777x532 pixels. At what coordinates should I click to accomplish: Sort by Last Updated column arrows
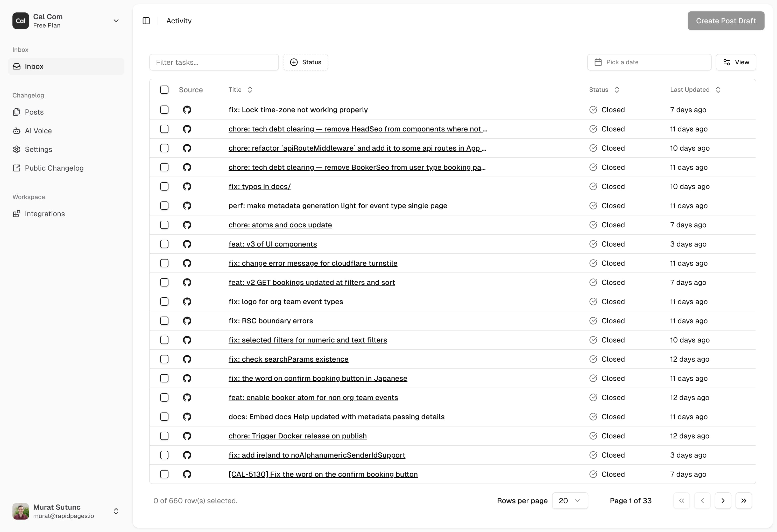(718, 90)
